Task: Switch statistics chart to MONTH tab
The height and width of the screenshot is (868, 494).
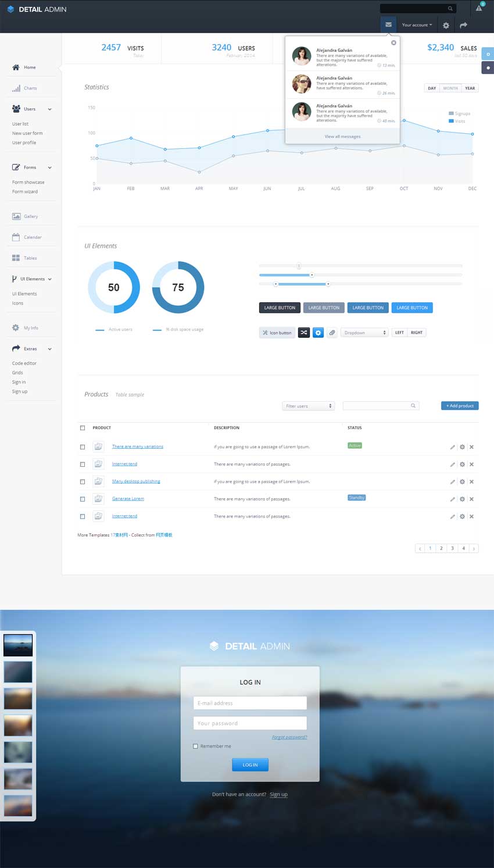Action: point(450,88)
